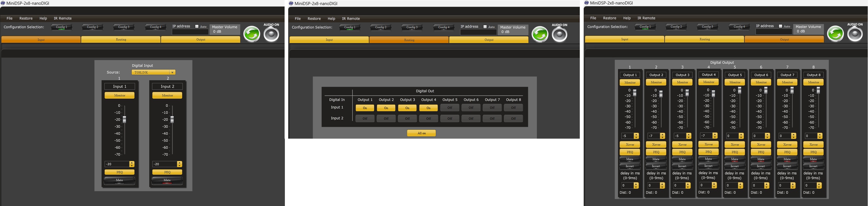
Task: Click the Monitor button for Input 1
Action: 120,96
